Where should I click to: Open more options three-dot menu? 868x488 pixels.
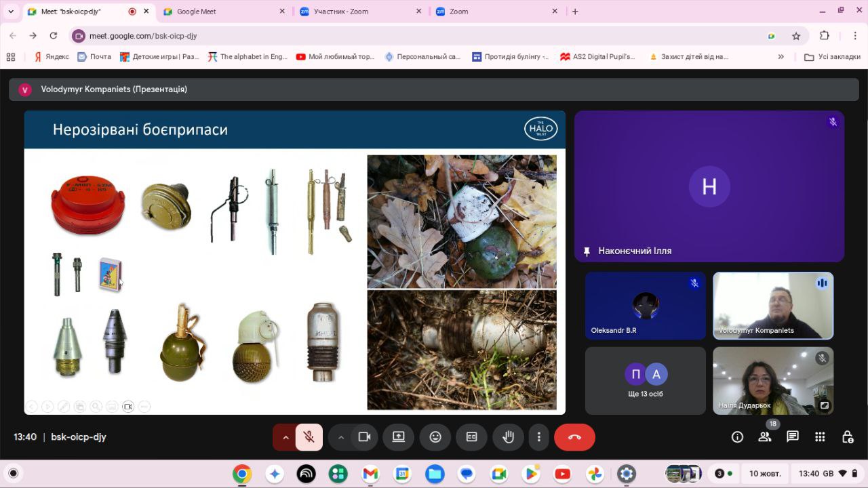539,437
